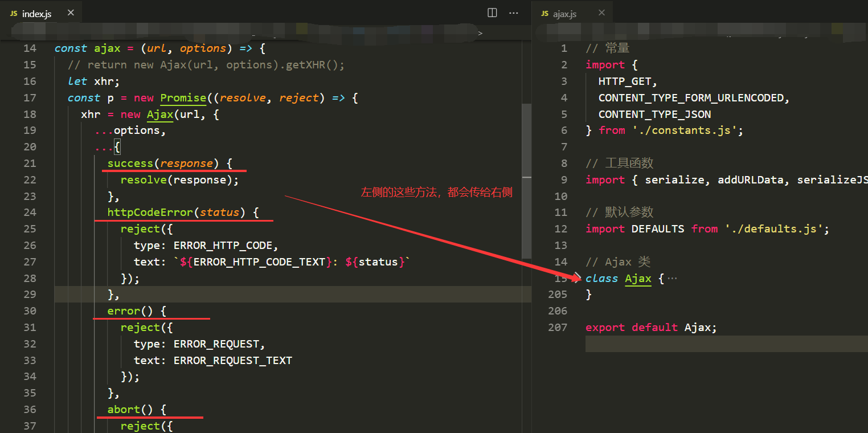Click the commented getXHR line 15

tap(206, 65)
